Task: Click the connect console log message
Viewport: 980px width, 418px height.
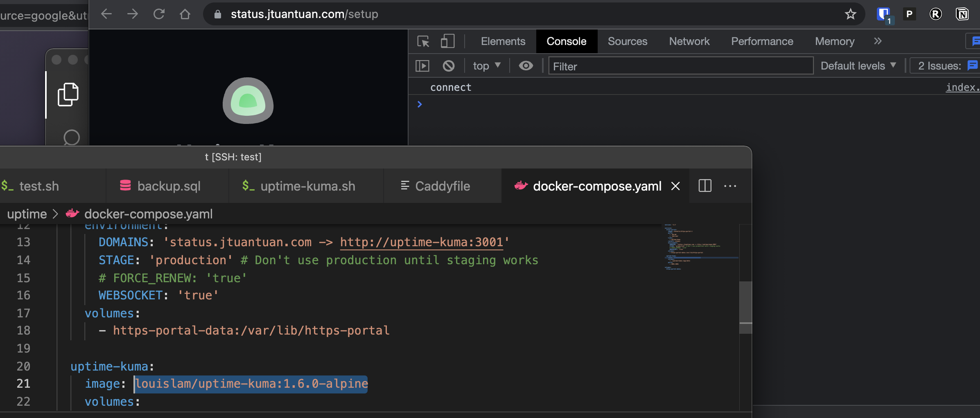Action: coord(451,87)
